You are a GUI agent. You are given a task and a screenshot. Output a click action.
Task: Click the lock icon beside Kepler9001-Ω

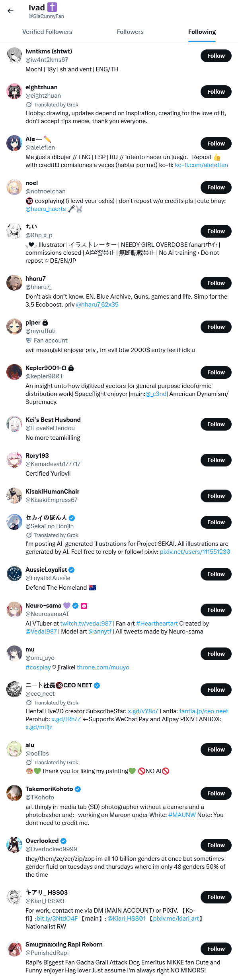[x=71, y=368]
